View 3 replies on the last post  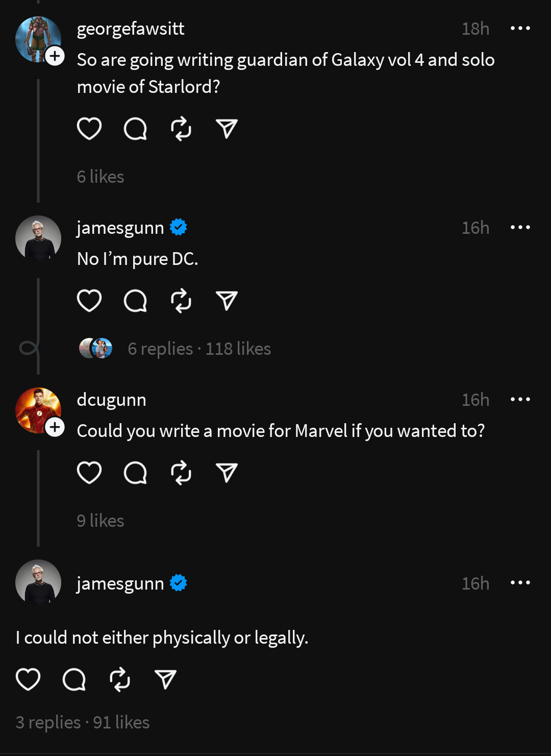(x=48, y=722)
